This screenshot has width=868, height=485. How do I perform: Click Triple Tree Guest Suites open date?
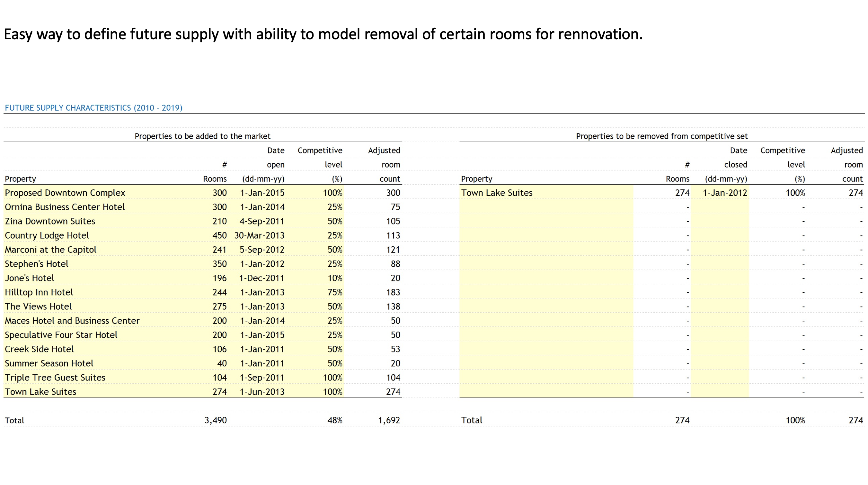click(x=262, y=377)
